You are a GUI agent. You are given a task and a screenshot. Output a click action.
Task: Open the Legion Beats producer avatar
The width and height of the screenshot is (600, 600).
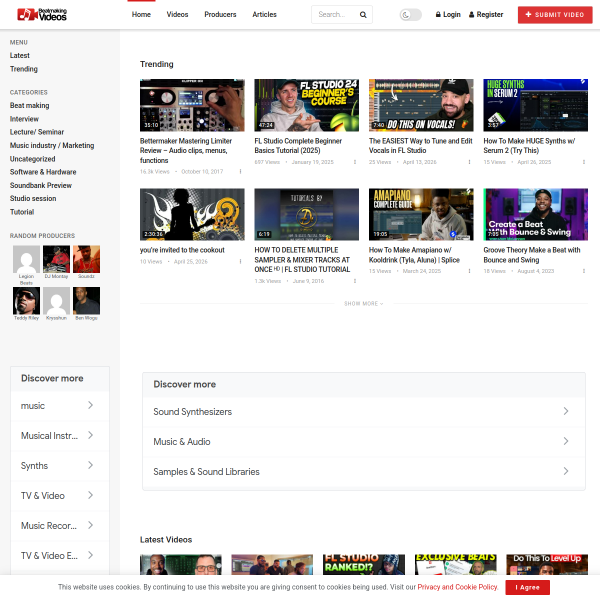26,259
